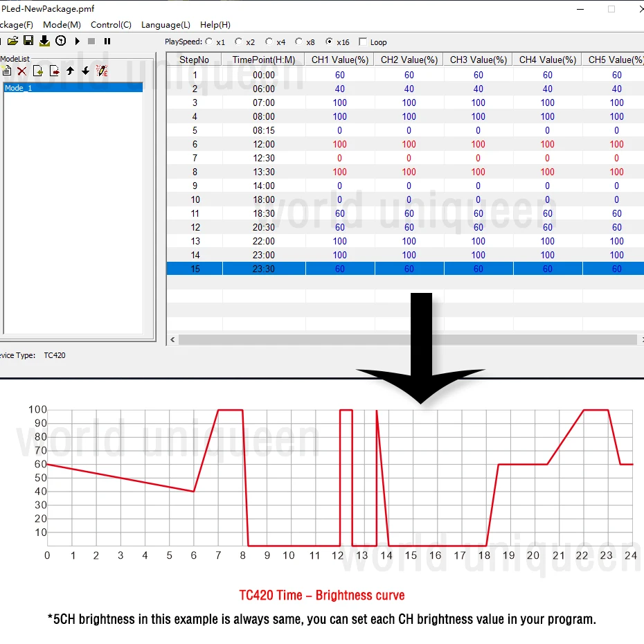Image resolution: width=644 pixels, height=644 pixels.
Task: Click the export mode icon with red arrow
Action: [54, 71]
